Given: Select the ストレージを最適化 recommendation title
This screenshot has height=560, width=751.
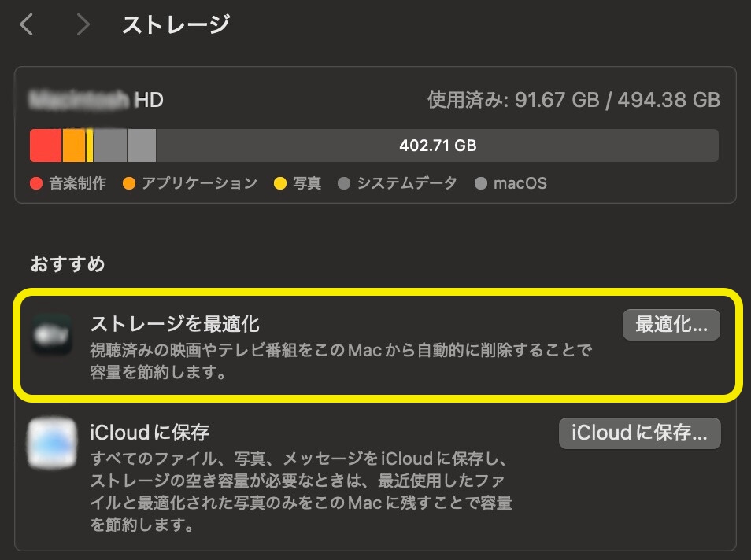Looking at the screenshot, I should pyautogui.click(x=175, y=324).
